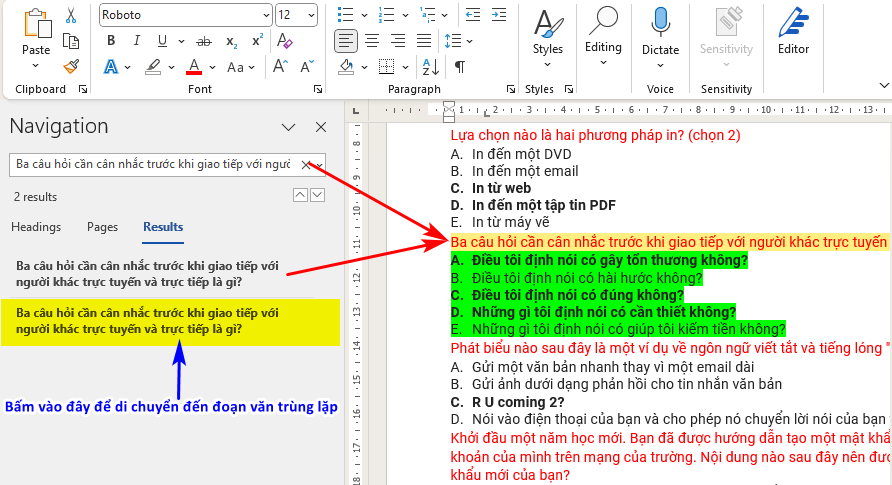892x485 pixels.
Task: Apply numbered list
Action: click(386, 15)
